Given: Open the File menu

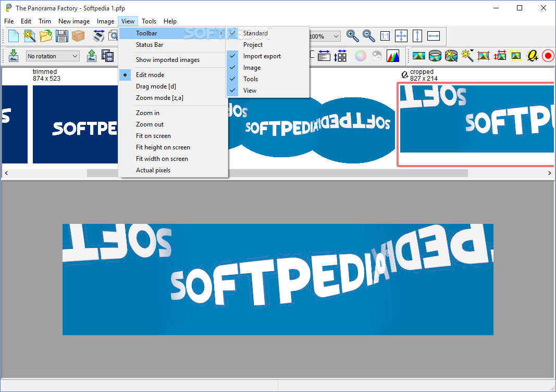Looking at the screenshot, I should coord(9,21).
